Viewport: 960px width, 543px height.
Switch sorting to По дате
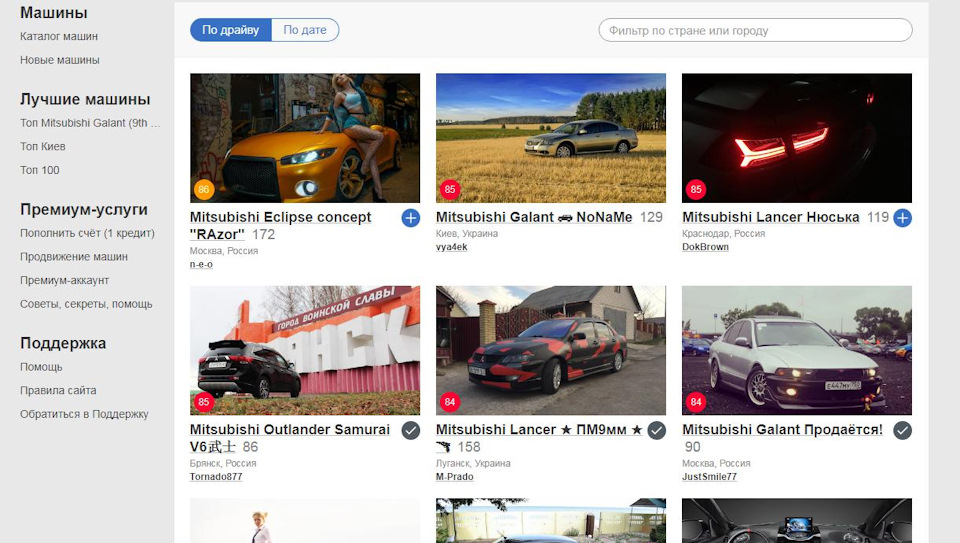(x=305, y=30)
